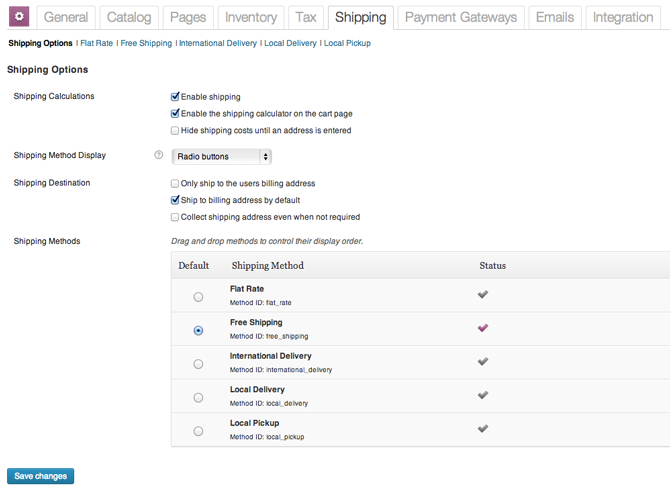Click the International Delivery status checkmark
This screenshot has width=670, height=500.
coord(483,361)
